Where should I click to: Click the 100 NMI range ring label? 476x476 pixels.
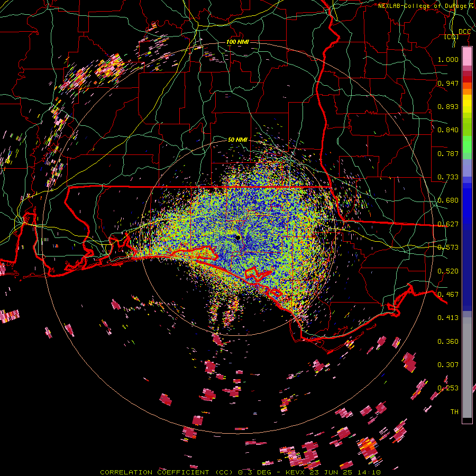pyautogui.click(x=237, y=42)
